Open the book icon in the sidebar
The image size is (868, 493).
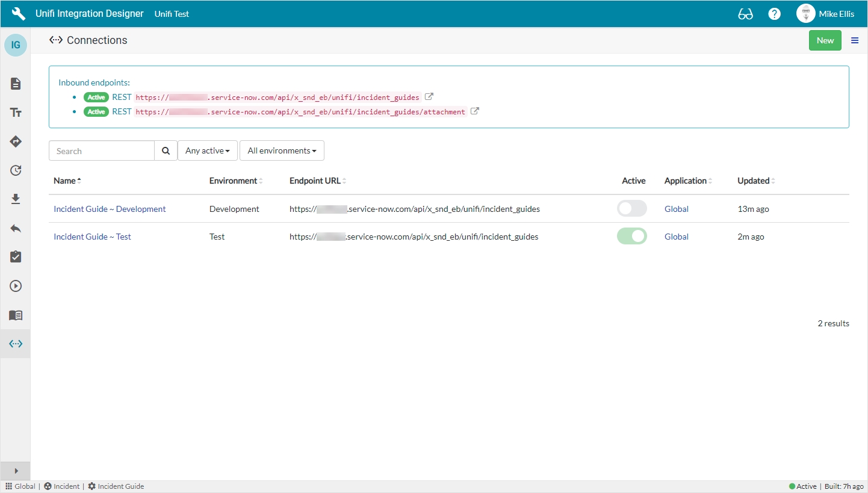coord(16,315)
